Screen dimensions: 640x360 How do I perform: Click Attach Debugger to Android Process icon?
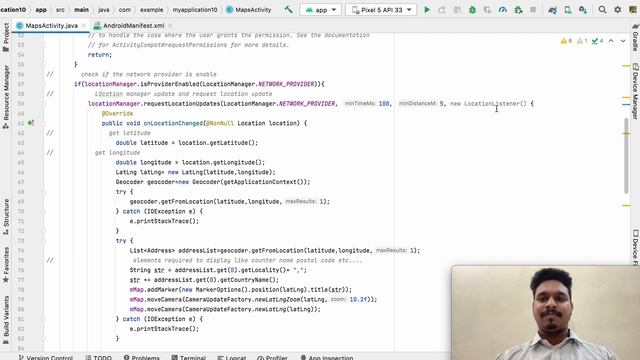pyautogui.click(x=518, y=9)
